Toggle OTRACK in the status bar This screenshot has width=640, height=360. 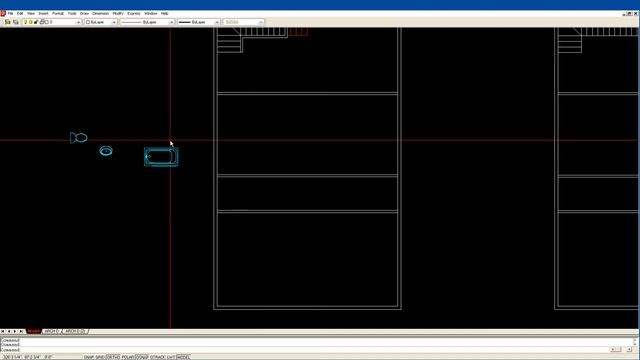coord(158,357)
